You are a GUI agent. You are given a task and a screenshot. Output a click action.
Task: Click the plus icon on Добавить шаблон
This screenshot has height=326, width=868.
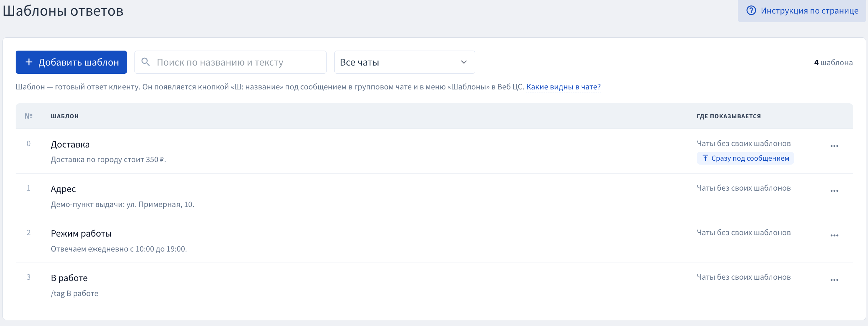pyautogui.click(x=29, y=62)
